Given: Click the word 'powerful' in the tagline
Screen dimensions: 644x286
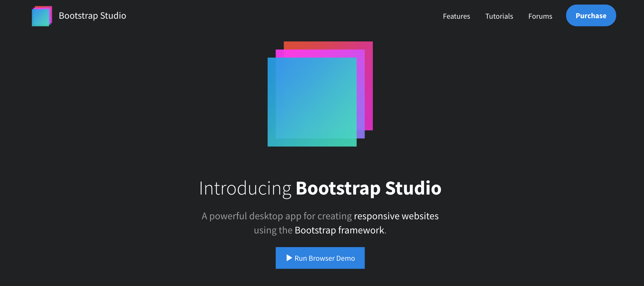Looking at the screenshot, I should coord(228,216).
